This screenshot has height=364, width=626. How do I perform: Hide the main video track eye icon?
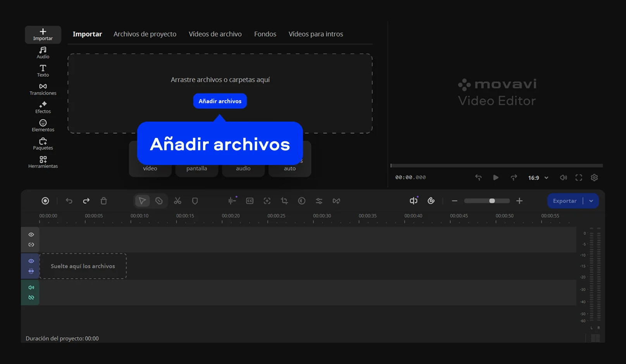tap(31, 261)
